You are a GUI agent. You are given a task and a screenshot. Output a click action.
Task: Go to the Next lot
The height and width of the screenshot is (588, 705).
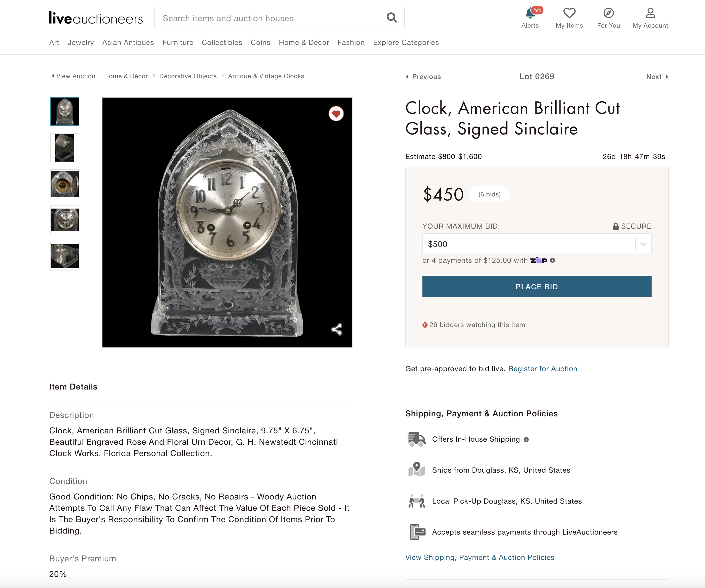coord(657,77)
